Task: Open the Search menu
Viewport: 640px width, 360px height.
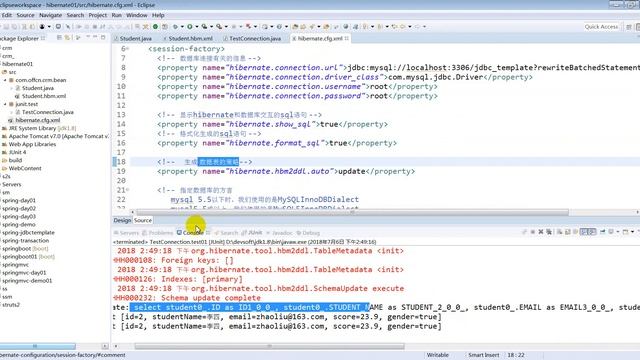Action: point(76,15)
